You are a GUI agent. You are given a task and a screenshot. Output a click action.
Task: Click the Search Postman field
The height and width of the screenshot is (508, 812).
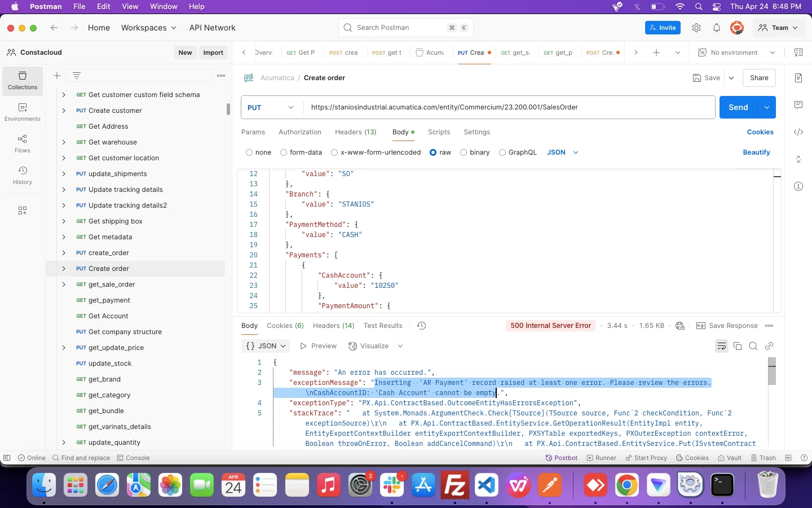(x=406, y=28)
